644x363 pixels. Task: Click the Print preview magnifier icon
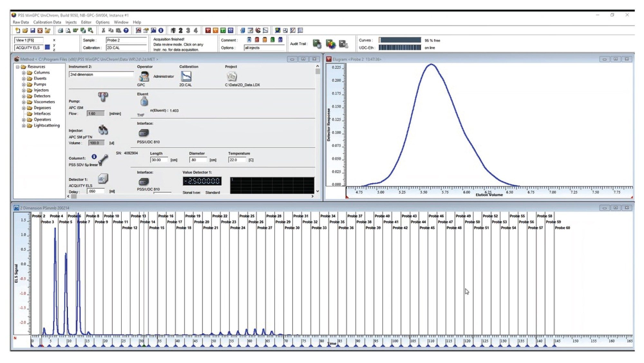coord(68,30)
